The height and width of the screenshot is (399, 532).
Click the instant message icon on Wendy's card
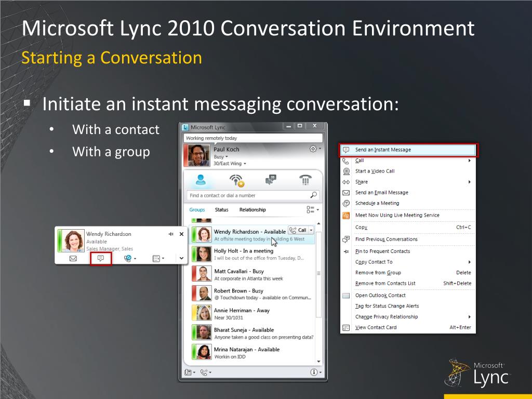tap(101, 259)
